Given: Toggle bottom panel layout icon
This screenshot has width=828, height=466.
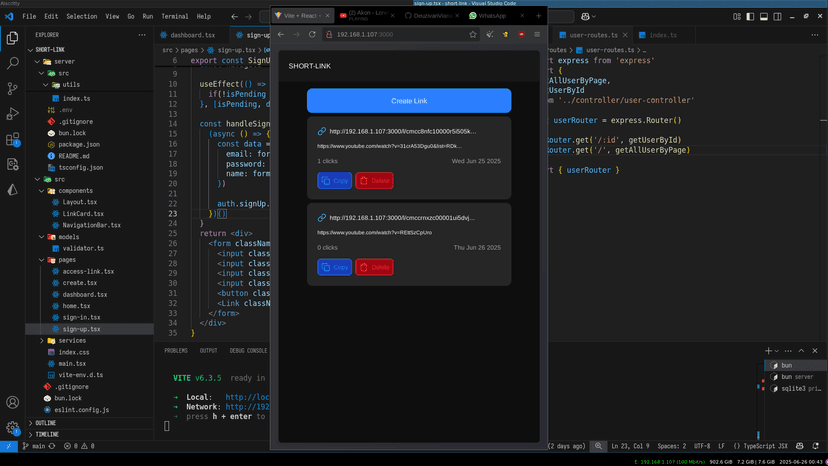Looking at the screenshot, I should point(764,16).
